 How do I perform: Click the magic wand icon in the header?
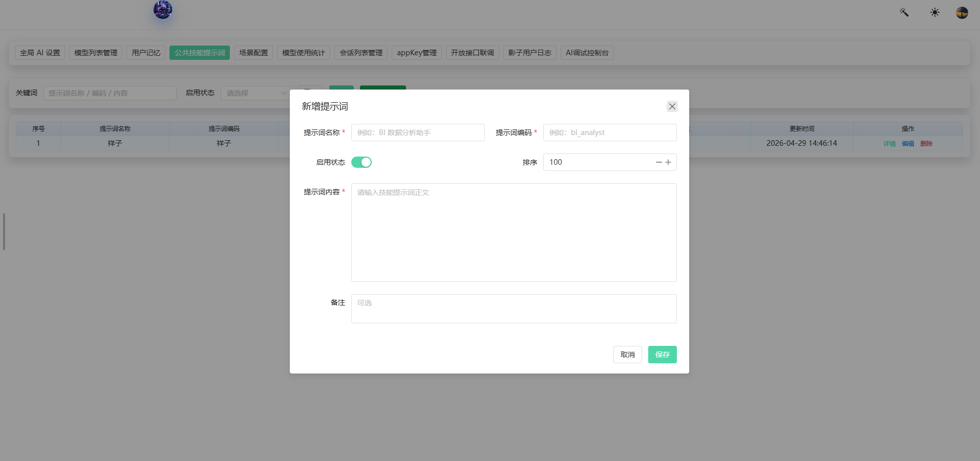(x=904, y=12)
